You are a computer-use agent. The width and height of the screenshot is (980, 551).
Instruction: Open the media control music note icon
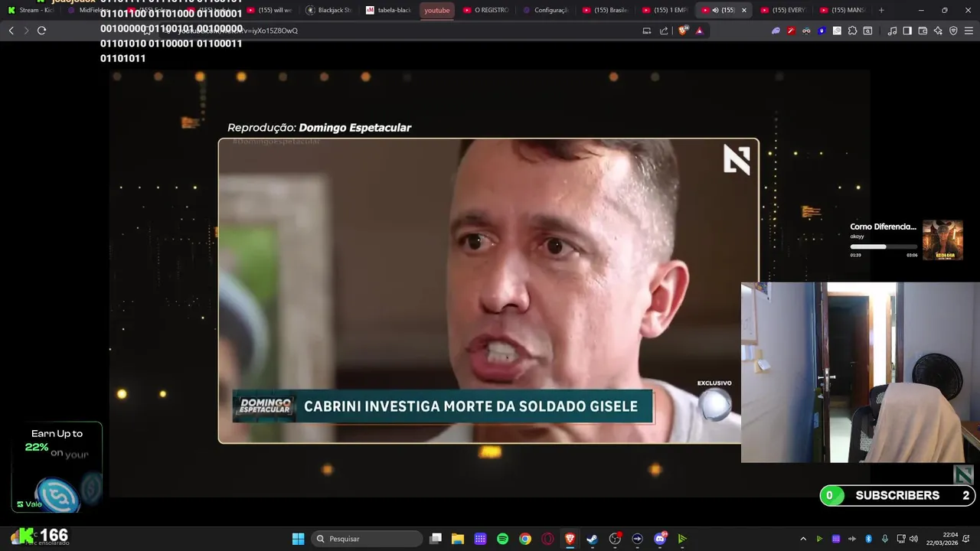tap(892, 31)
